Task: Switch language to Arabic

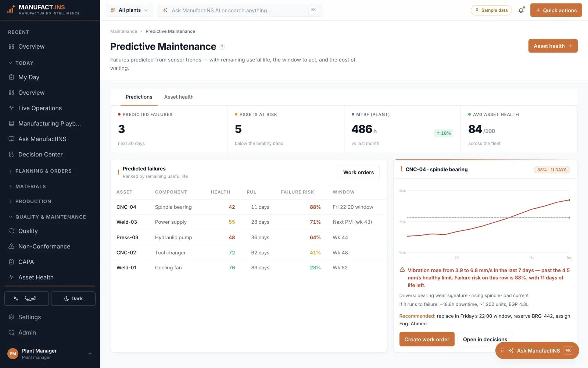Action: point(26,298)
